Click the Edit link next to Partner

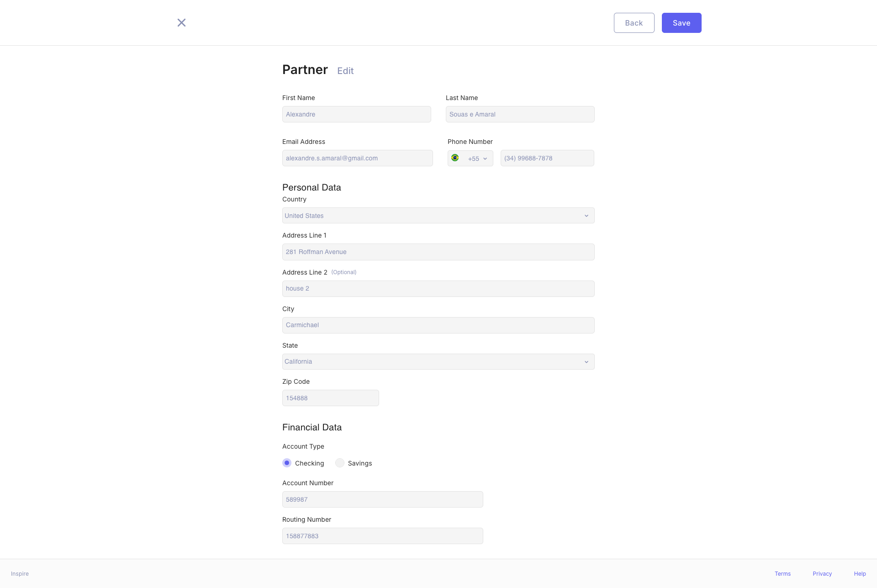click(x=345, y=71)
